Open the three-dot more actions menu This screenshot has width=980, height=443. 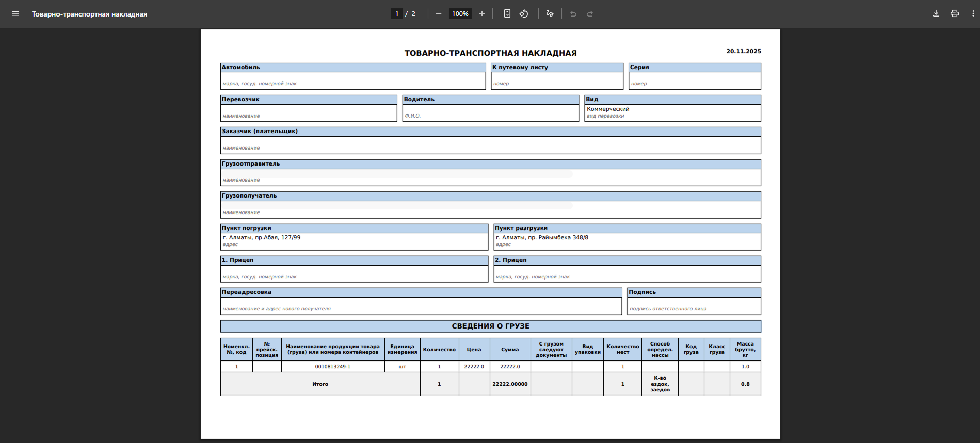973,14
